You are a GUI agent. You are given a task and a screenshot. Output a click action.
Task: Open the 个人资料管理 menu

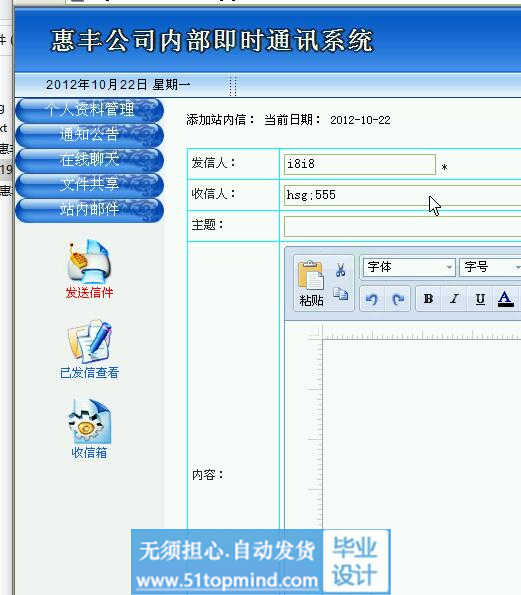click(90, 110)
